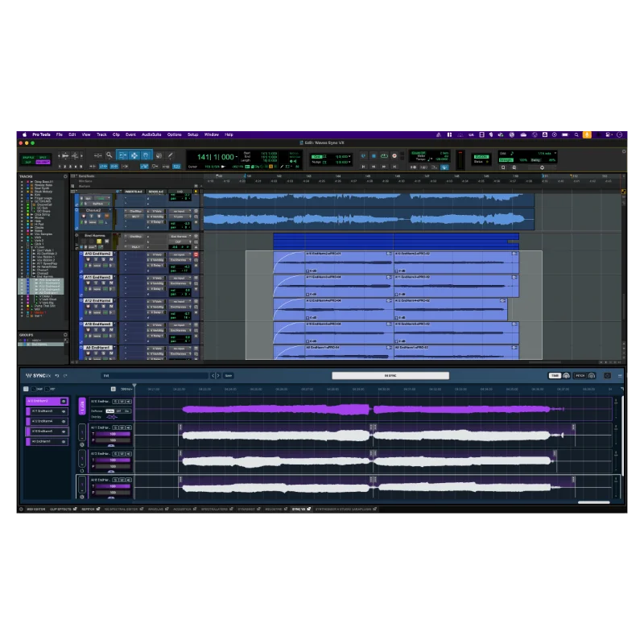Select the Grabber hand tool
Viewport: 644px width, 644px height.
click(x=146, y=155)
